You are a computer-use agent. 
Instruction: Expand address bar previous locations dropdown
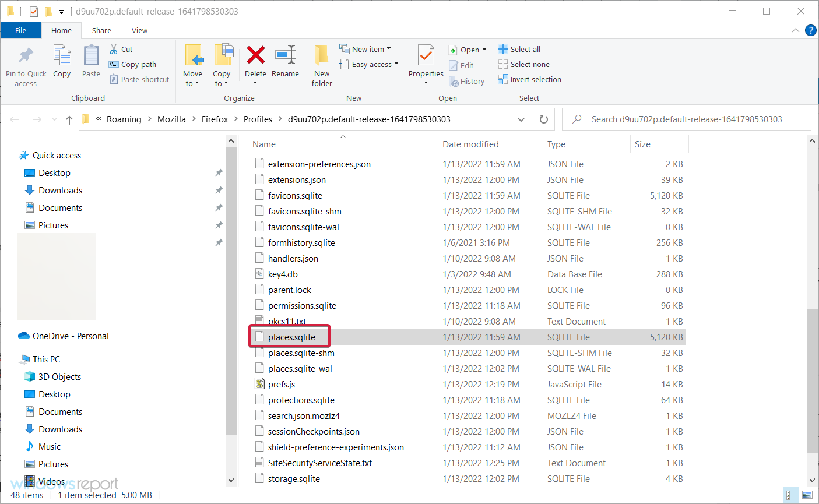pos(521,119)
